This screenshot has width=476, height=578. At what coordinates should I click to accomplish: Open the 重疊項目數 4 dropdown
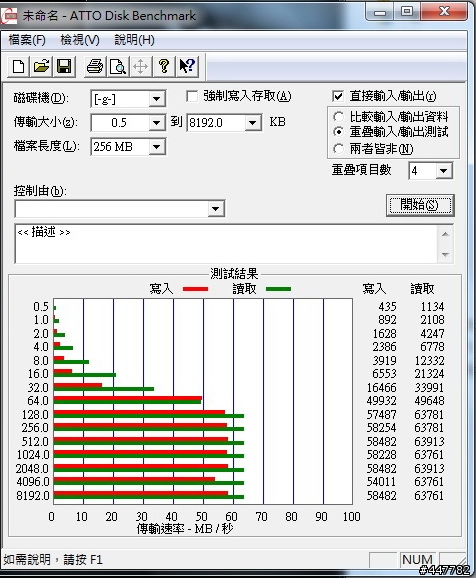click(x=444, y=171)
